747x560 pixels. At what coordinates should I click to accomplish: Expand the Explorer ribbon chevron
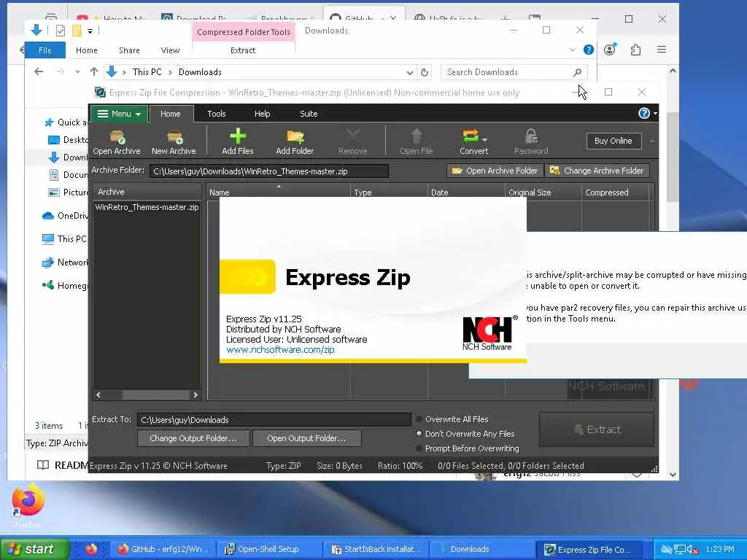[x=572, y=50]
